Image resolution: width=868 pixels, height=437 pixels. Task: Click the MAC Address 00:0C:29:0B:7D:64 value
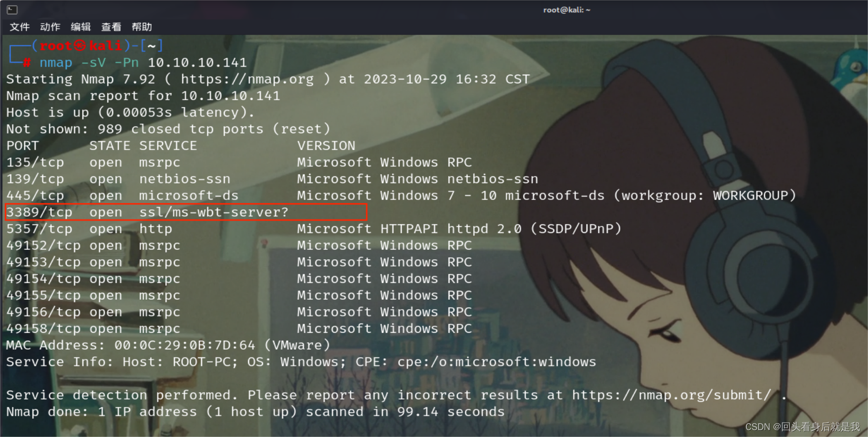pyautogui.click(x=185, y=345)
